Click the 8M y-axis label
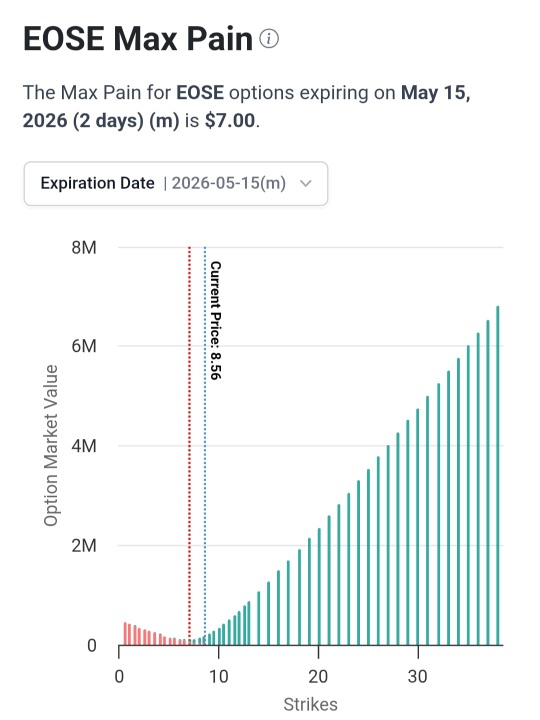The width and height of the screenshot is (540, 720). [x=84, y=248]
